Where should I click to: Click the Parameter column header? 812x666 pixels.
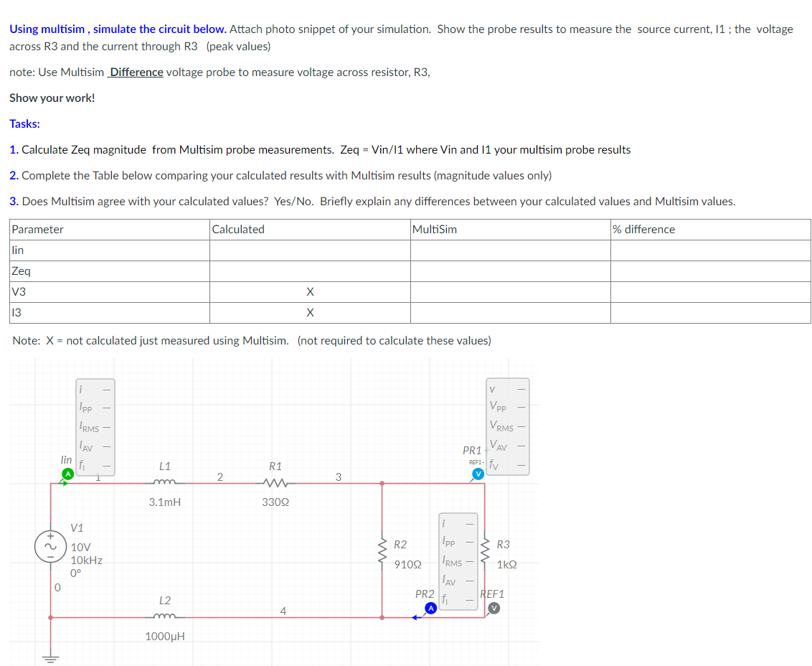pos(109,230)
